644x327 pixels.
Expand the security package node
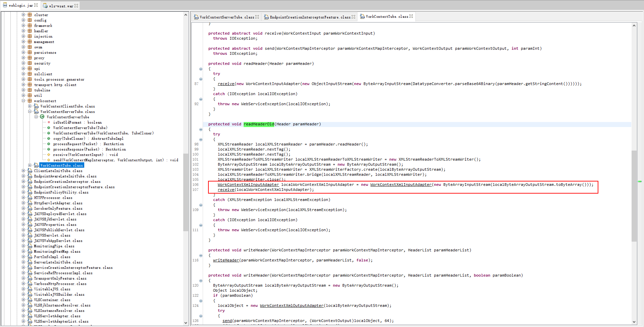[x=23, y=63]
